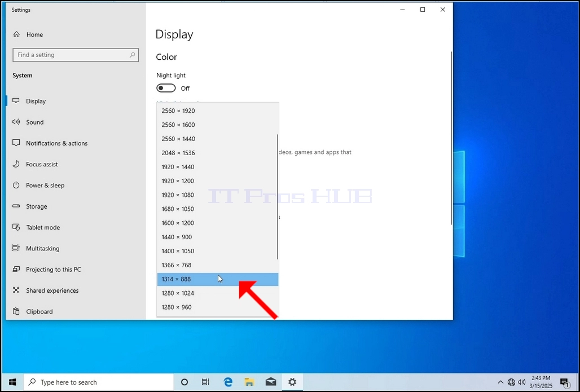Choose 1440 × 900 from the list
580x392 pixels.
pyautogui.click(x=217, y=237)
